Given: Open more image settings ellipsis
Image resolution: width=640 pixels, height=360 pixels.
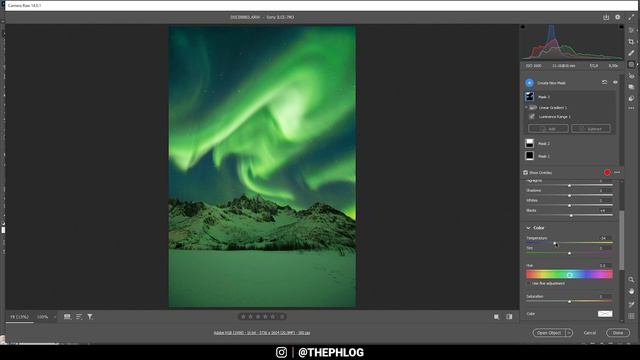Looking at the screenshot, I should tap(631, 108).
